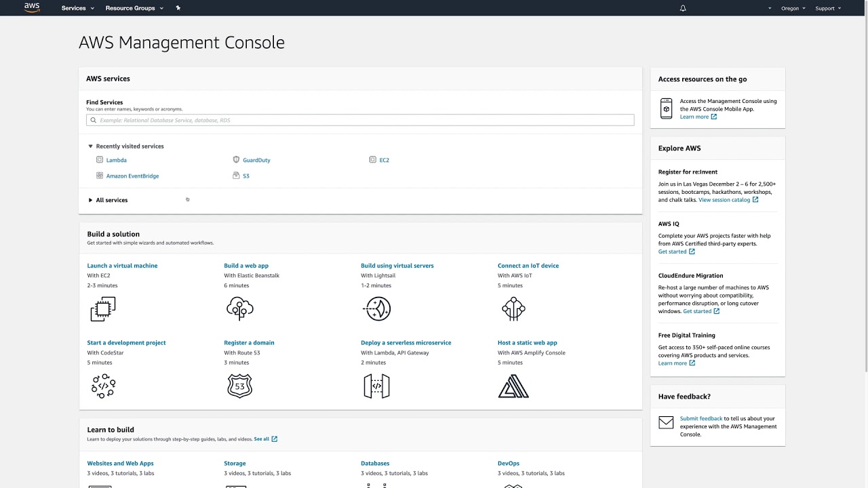Click Get started under AWS IQ
Viewport: 868px width, 488px height.
pyautogui.click(x=673, y=251)
